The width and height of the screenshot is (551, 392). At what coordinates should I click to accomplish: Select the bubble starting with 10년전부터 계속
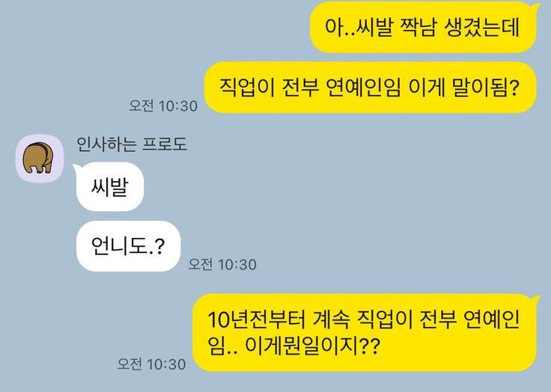point(365,333)
